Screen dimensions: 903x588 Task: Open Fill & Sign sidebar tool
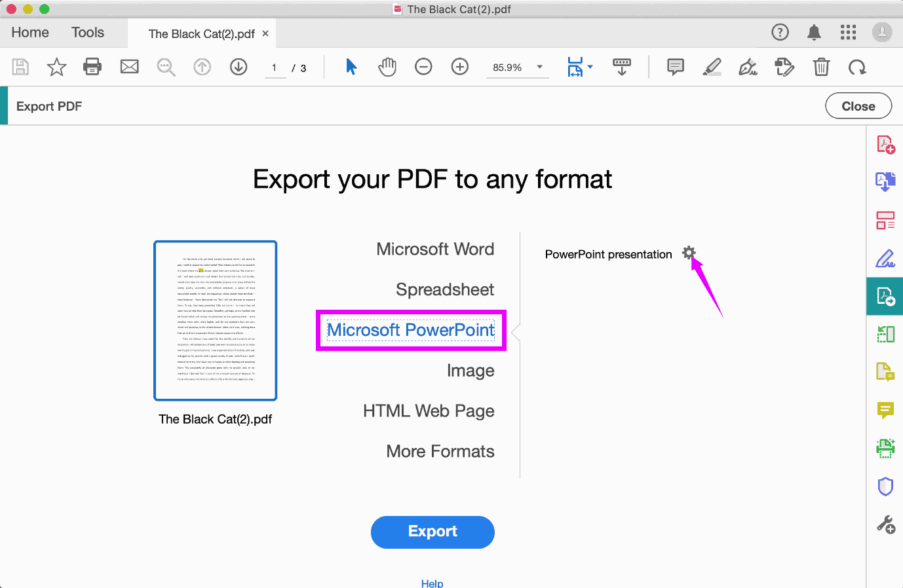(885, 259)
